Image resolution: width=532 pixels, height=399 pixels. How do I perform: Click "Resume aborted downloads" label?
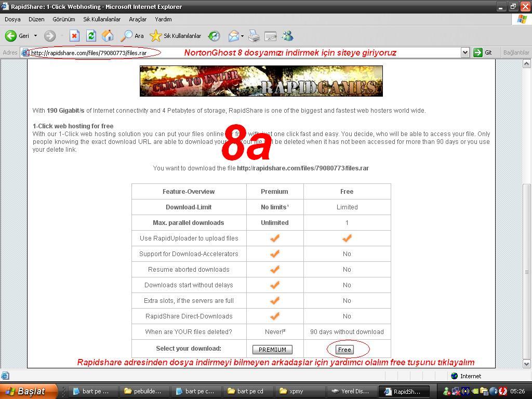(x=189, y=270)
